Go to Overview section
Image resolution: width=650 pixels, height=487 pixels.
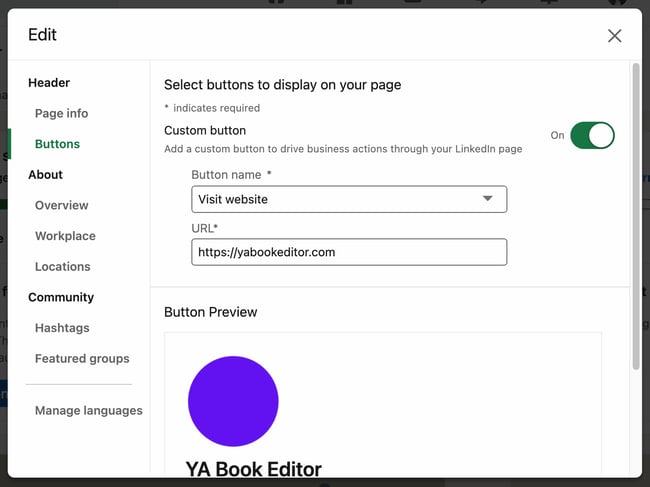coord(61,205)
